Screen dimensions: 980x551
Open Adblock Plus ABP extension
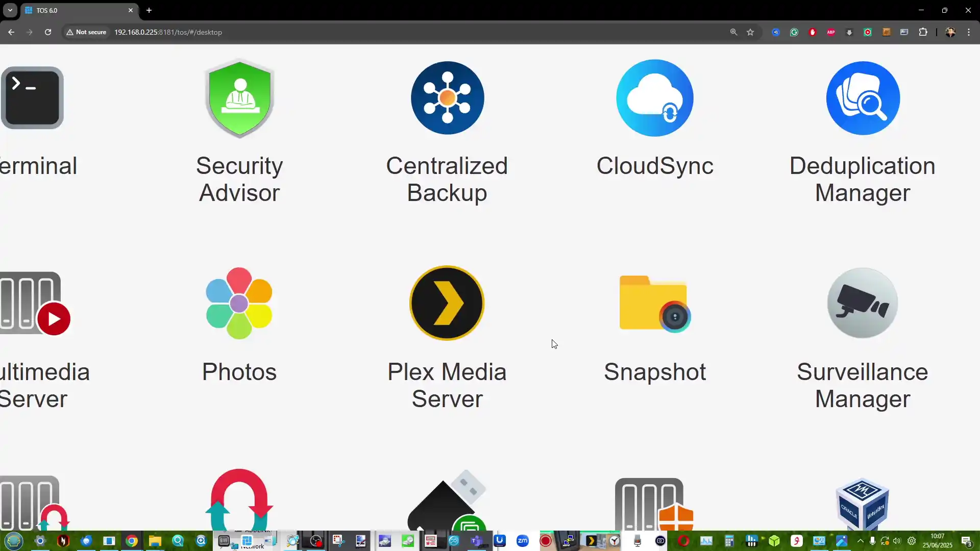point(831,32)
